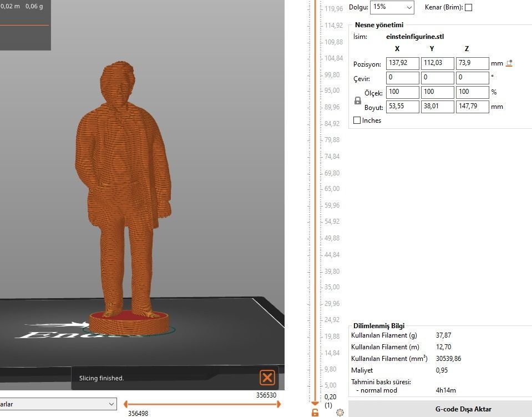Screen dimensions: 532x417
Task: Click the Çevir X rotation field
Action: (402, 78)
